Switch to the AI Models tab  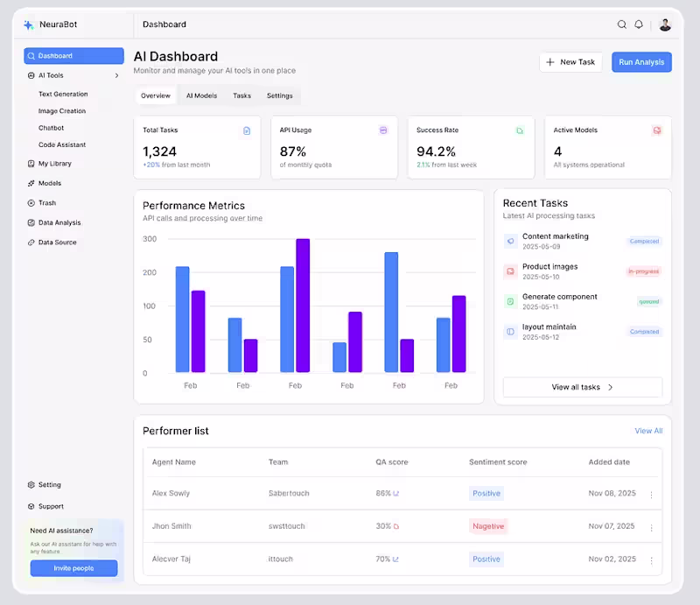point(201,95)
